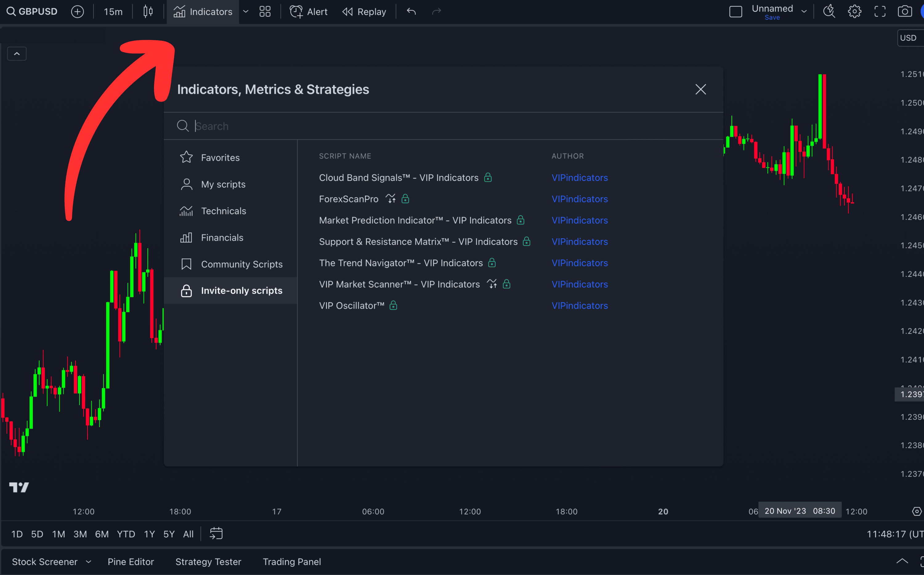
Task: Click the strategy arrows icon beside VIP Market Scanner™
Action: point(492,284)
